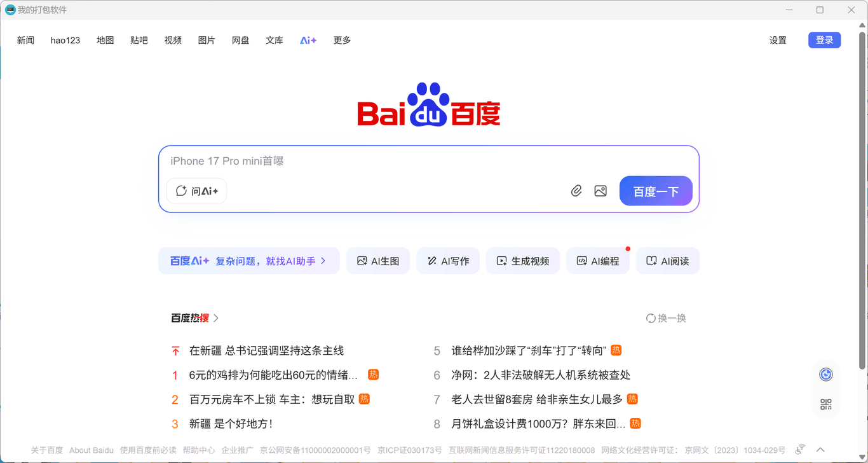The width and height of the screenshot is (868, 463).
Task: Click the 登录 login button
Action: pyautogui.click(x=824, y=40)
